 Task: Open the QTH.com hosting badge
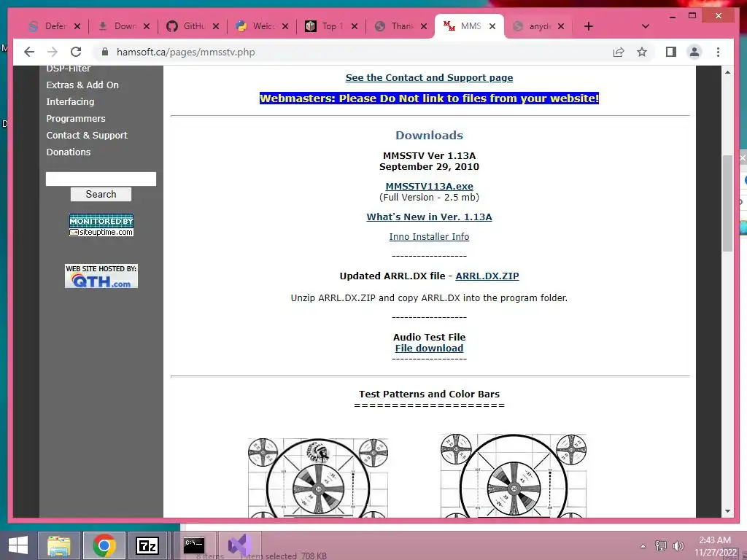click(101, 276)
